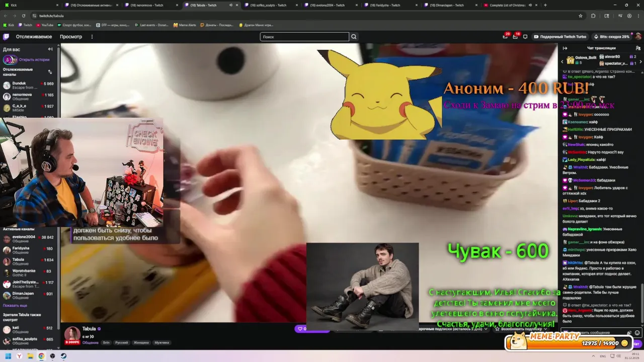Switch to the Kick browser tab

coord(31,5)
